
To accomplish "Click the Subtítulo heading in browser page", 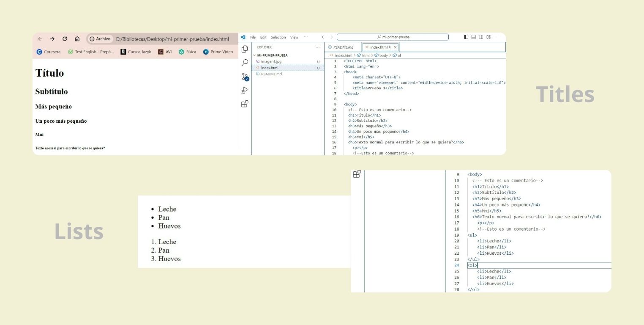I will pos(52,91).
